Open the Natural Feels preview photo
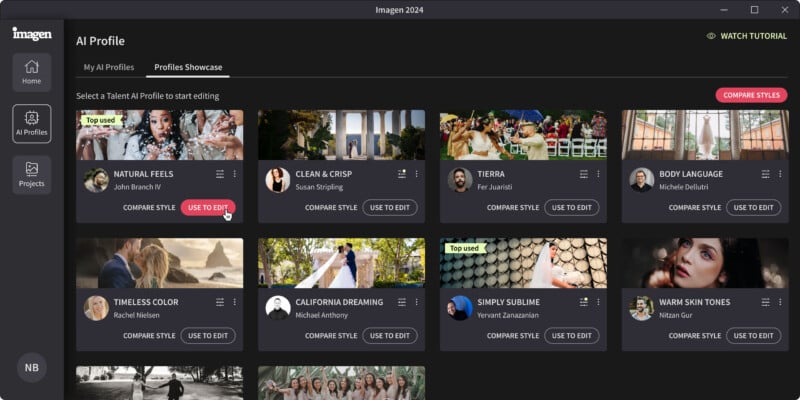This screenshot has height=400, width=800. click(160, 135)
